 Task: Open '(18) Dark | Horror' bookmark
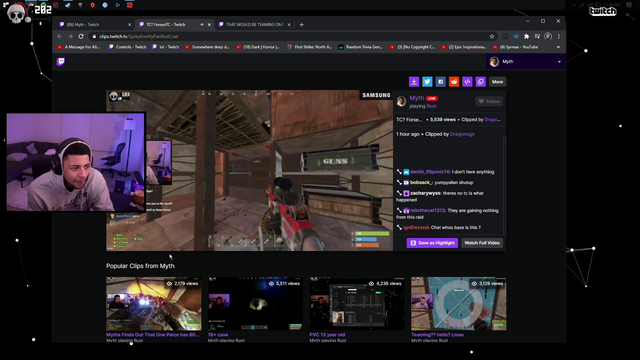click(258, 47)
